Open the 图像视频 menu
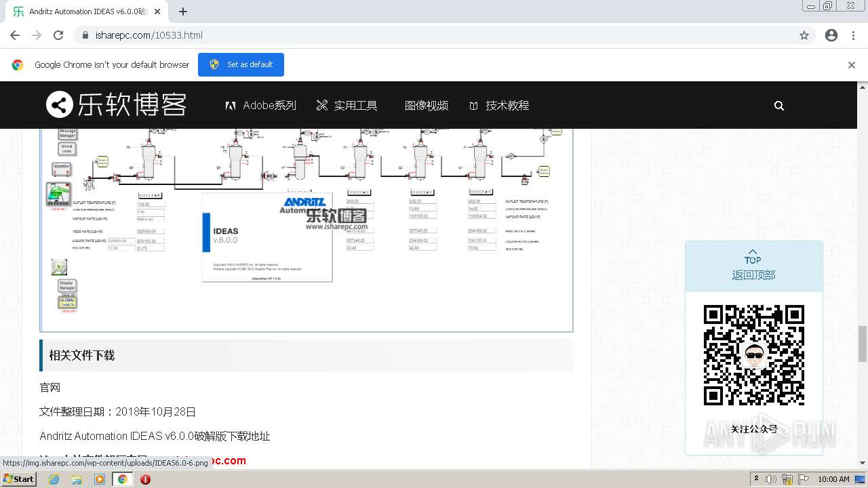This screenshot has width=868, height=488. point(427,106)
